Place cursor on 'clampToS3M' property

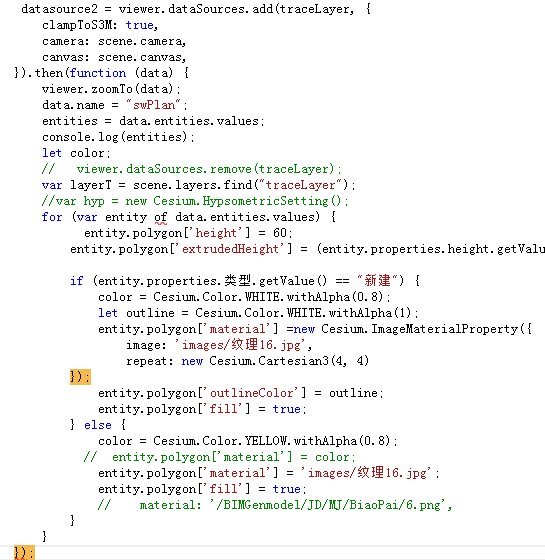[76, 25]
